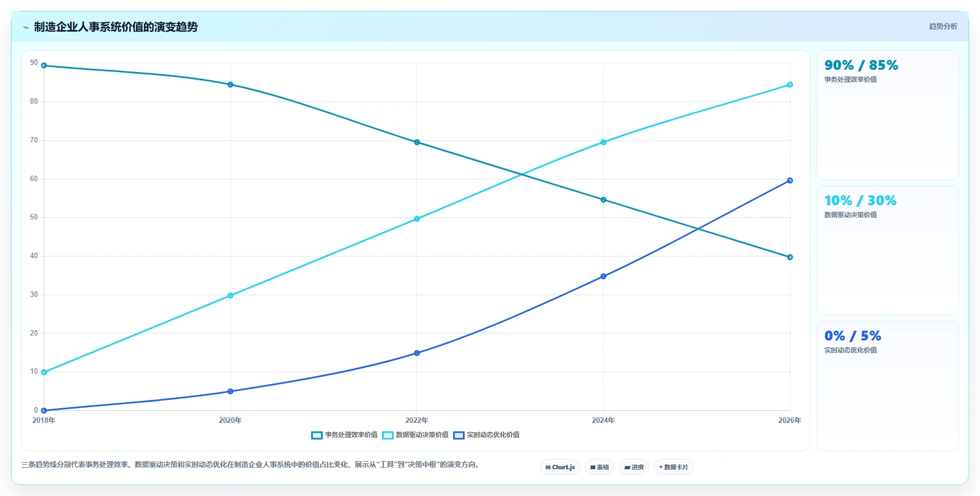Select the 2026年 point on the blue line at 60
The width and height of the screenshot is (980, 496).
point(790,181)
